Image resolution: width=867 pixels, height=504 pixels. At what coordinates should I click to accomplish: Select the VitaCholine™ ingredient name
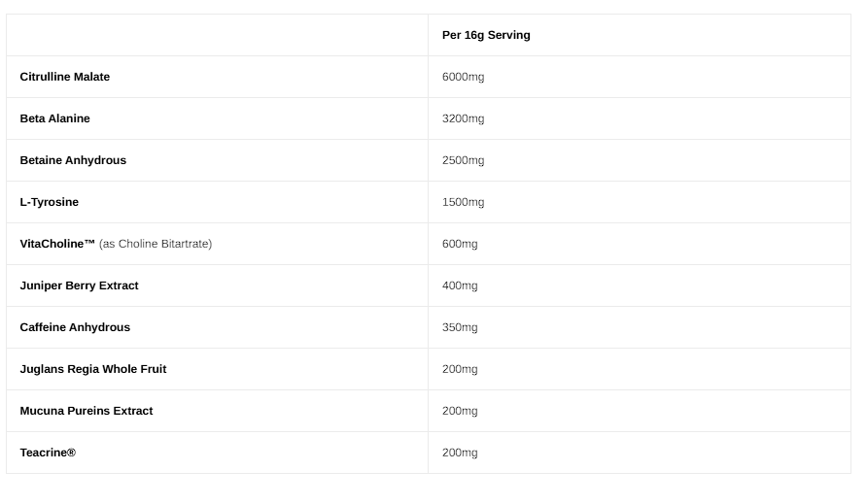[57, 244]
